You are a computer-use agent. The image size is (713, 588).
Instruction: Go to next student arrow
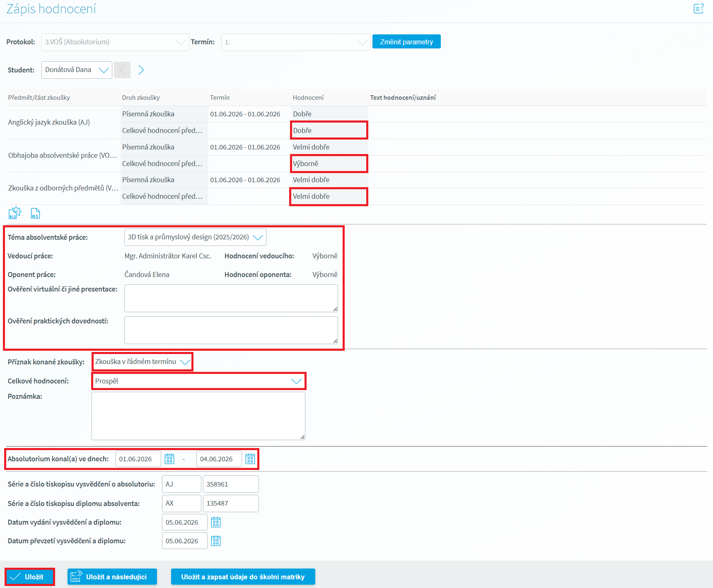coord(141,70)
